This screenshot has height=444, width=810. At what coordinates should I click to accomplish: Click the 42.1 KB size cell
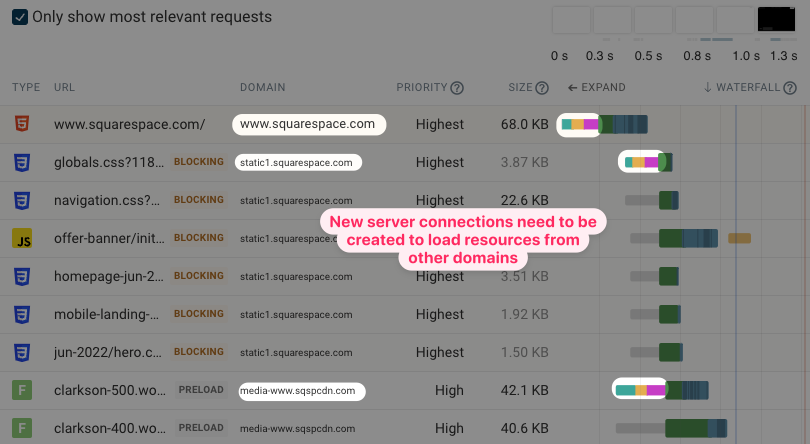(x=524, y=390)
